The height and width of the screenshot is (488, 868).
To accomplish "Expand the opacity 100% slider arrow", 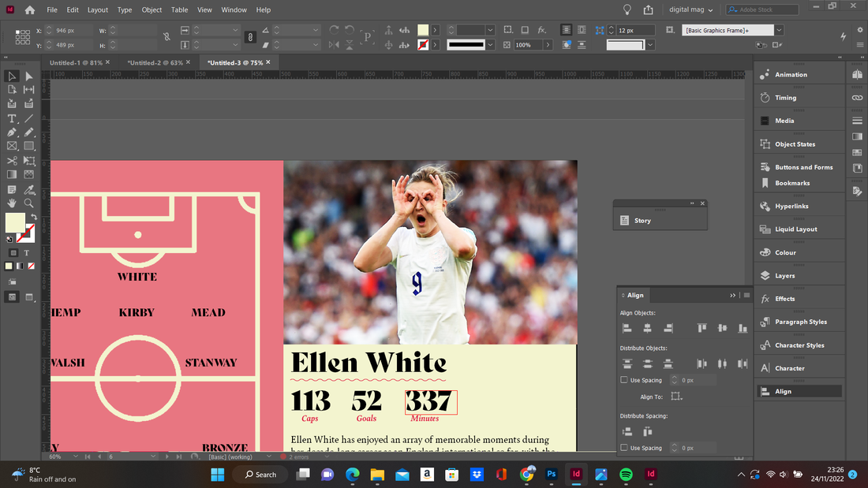I will (x=548, y=45).
